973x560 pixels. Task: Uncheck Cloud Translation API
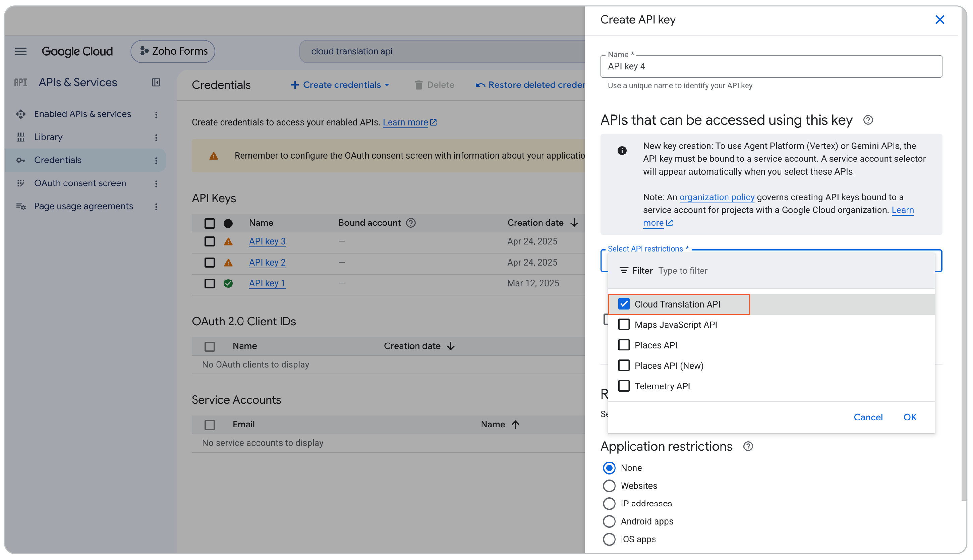(x=624, y=304)
